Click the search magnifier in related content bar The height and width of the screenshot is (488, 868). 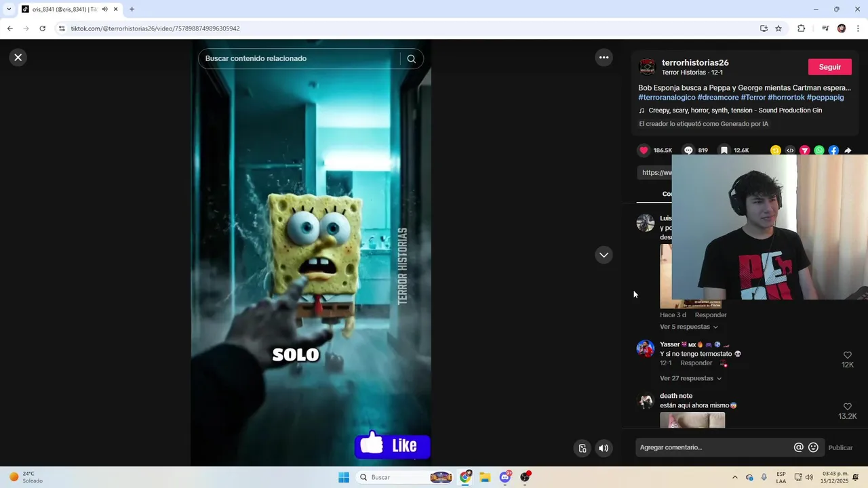pyautogui.click(x=411, y=59)
